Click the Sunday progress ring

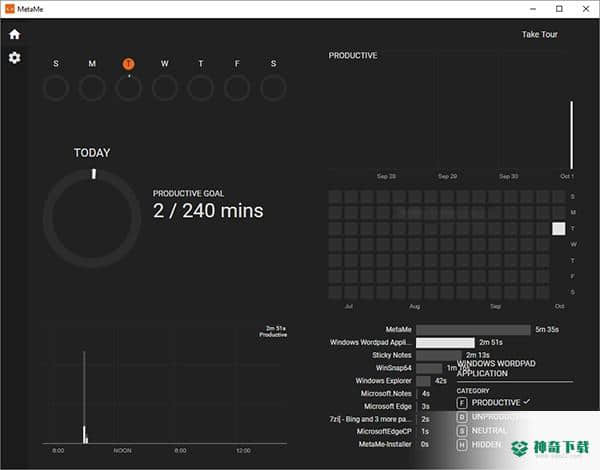pos(56,88)
